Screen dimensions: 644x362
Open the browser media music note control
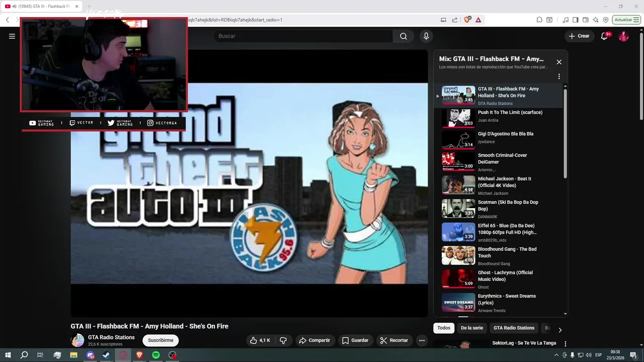(x=566, y=20)
